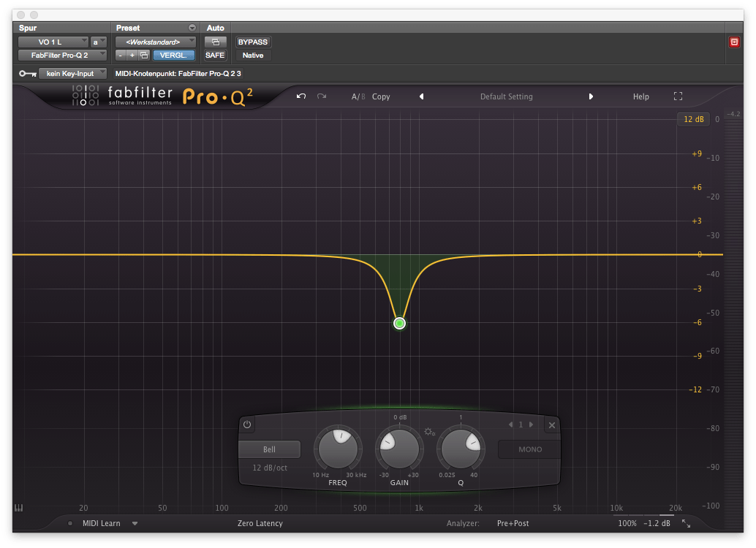
Task: Click the previous preset minus button
Action: pyautogui.click(x=120, y=56)
